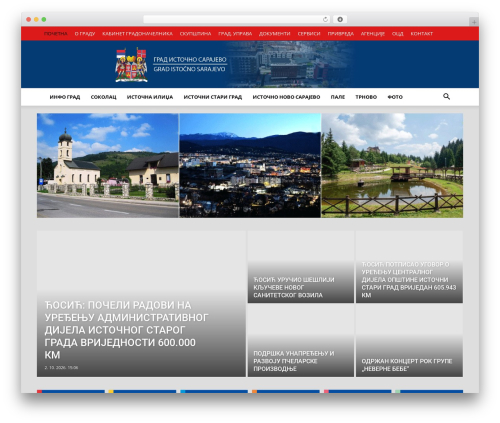
Task: Open the СКУПШТИНА menu item
Action: click(195, 34)
